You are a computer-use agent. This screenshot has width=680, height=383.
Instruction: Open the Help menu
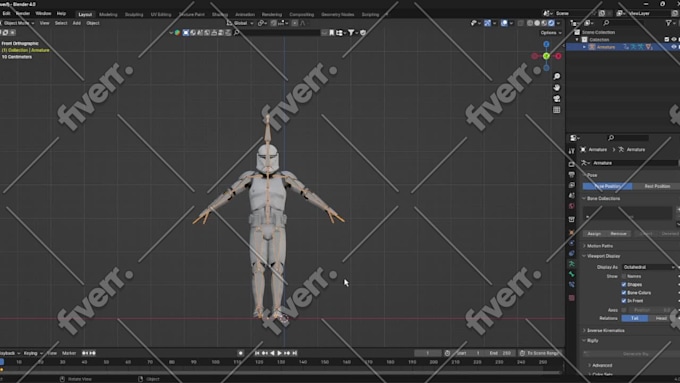pos(62,13)
